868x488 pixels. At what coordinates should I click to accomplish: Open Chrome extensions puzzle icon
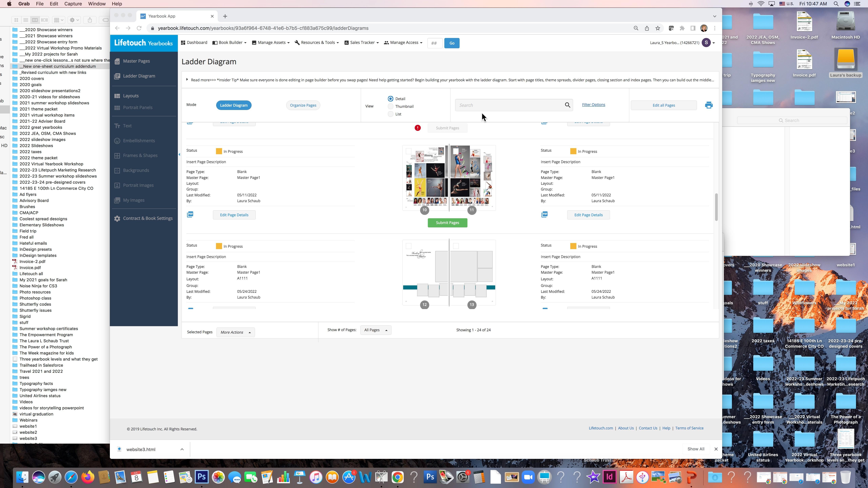(x=682, y=28)
